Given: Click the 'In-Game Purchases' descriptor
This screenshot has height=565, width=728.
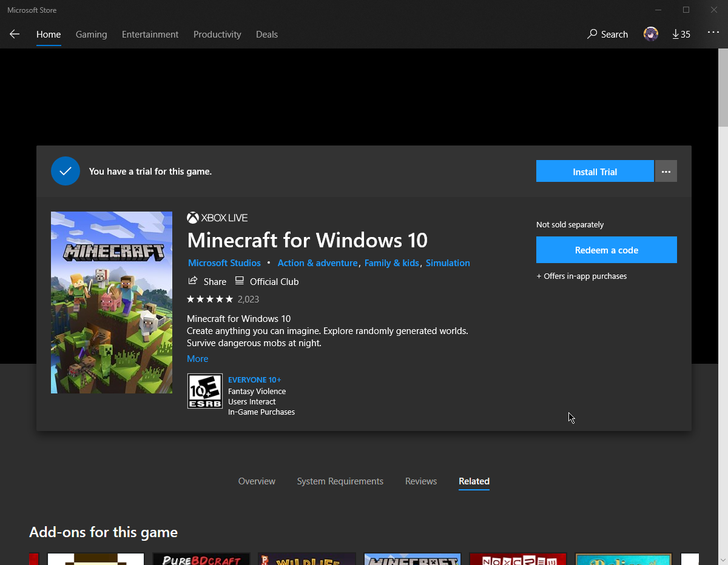Looking at the screenshot, I should (x=261, y=412).
